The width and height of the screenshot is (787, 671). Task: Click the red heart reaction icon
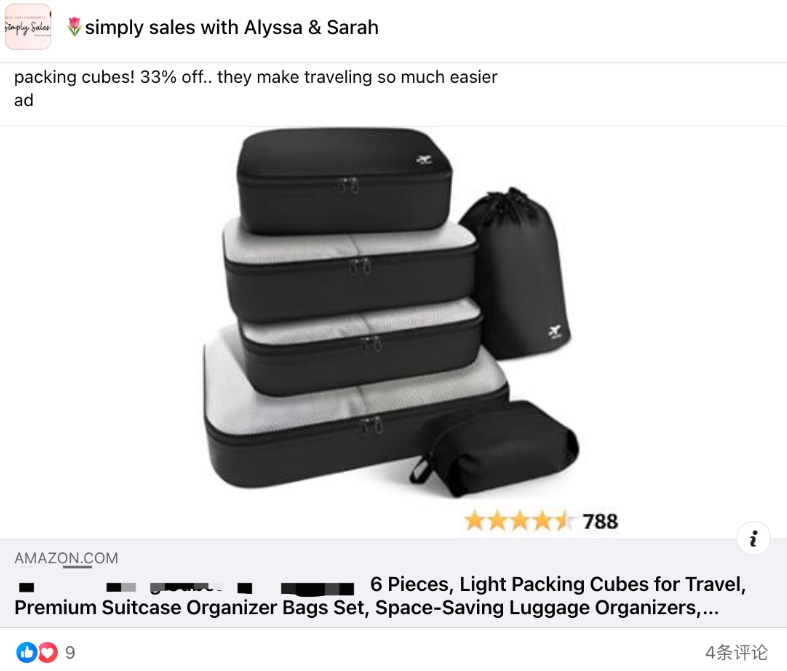[x=47, y=652]
